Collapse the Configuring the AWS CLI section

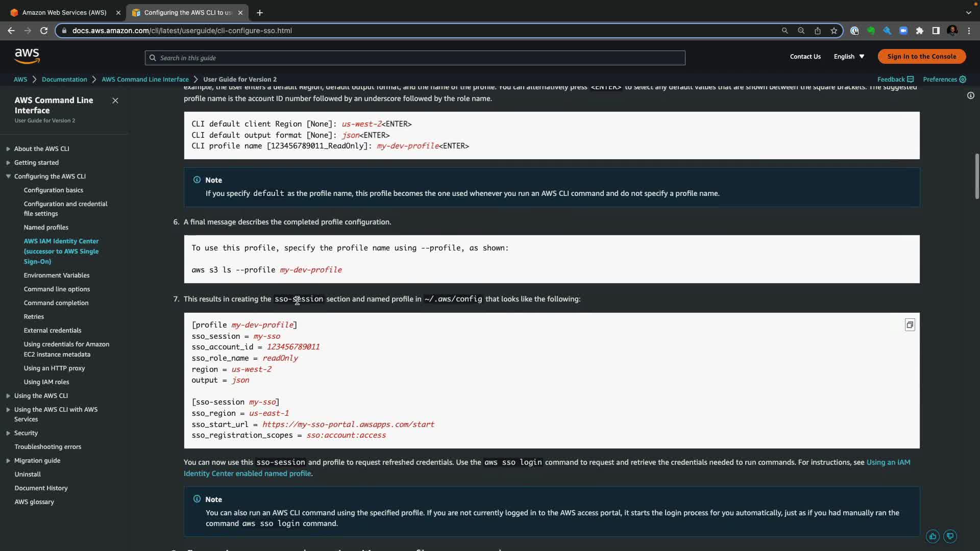click(x=8, y=176)
